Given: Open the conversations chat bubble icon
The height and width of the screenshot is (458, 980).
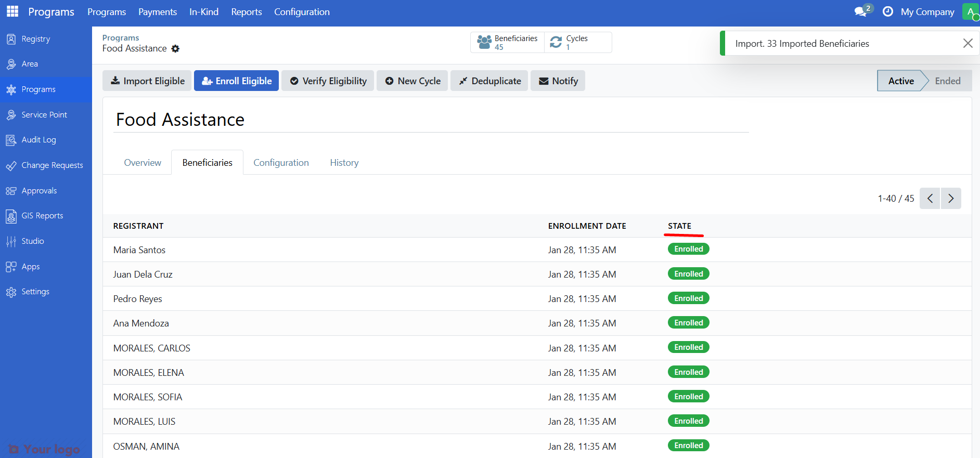Looking at the screenshot, I should point(861,11).
